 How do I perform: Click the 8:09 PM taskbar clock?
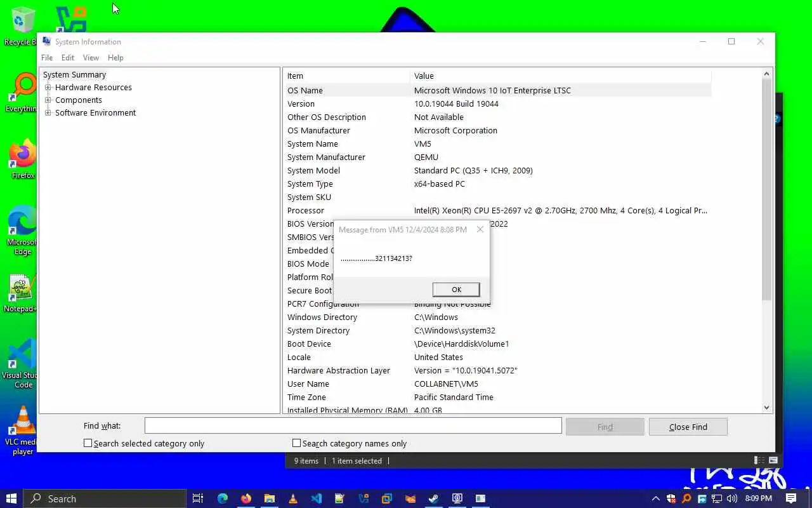pyautogui.click(x=758, y=498)
